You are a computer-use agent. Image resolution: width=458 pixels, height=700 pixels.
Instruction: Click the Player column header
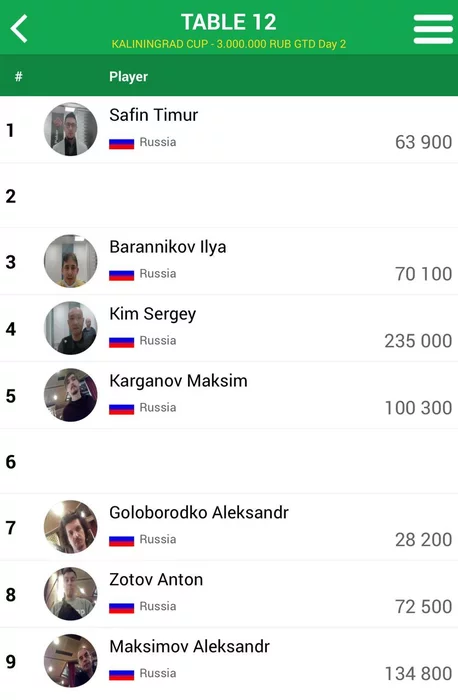[129, 76]
